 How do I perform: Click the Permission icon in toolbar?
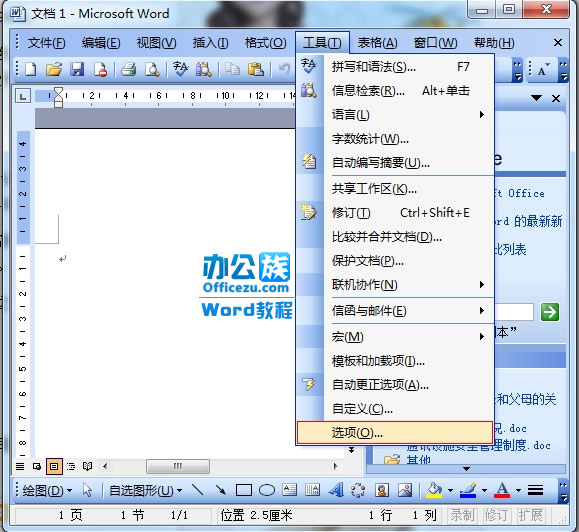[x=100, y=69]
